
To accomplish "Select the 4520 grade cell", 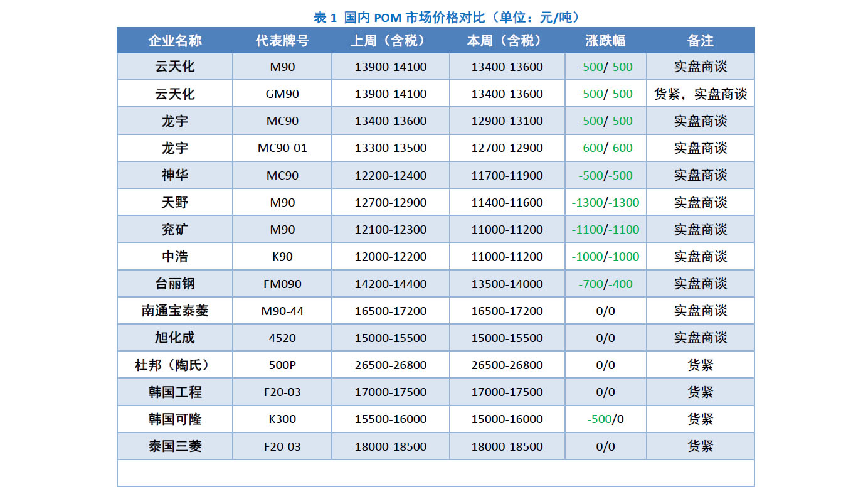I will pos(282,338).
